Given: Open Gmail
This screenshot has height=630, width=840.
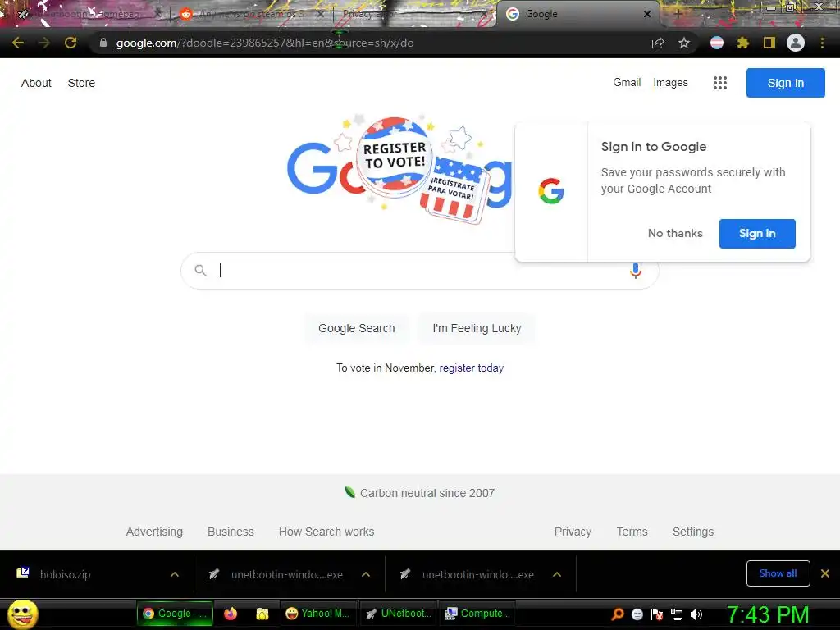Looking at the screenshot, I should click(627, 83).
